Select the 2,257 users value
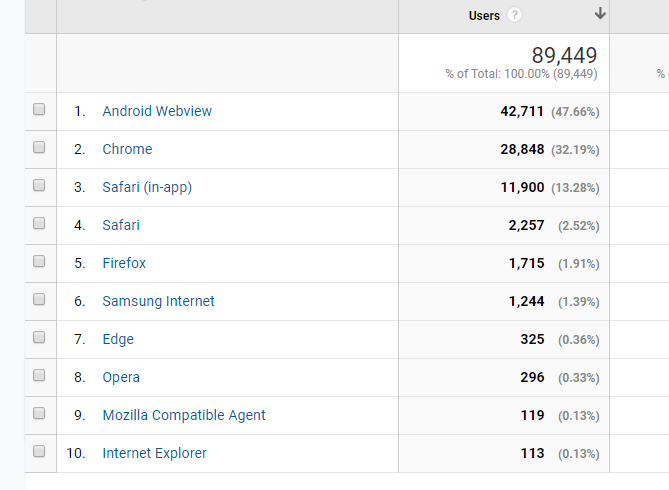 pyautogui.click(x=526, y=225)
